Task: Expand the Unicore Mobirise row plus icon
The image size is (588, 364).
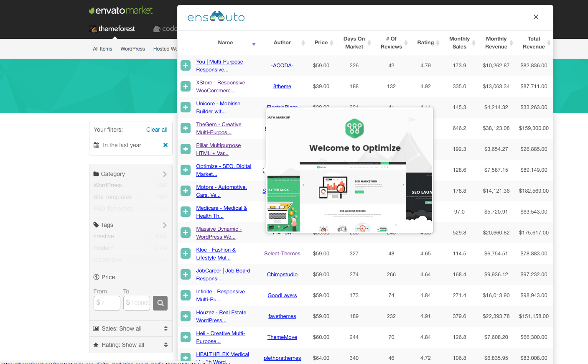Action: click(186, 107)
